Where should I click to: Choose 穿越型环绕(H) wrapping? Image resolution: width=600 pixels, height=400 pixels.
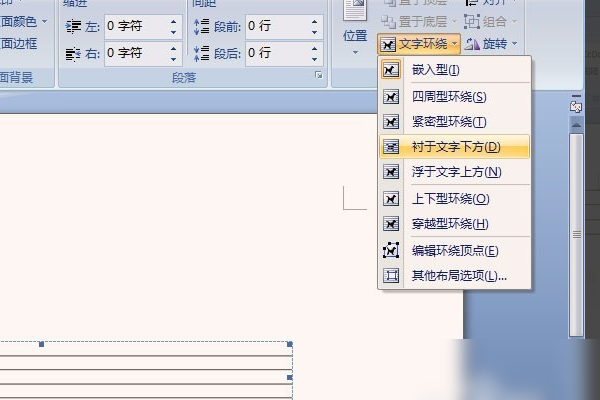tap(455, 224)
